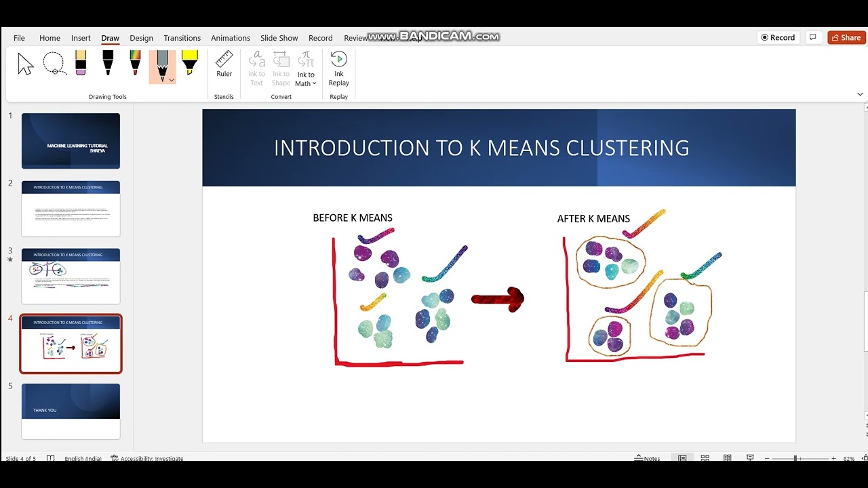Click the animation star under slide 3

tap(10, 260)
